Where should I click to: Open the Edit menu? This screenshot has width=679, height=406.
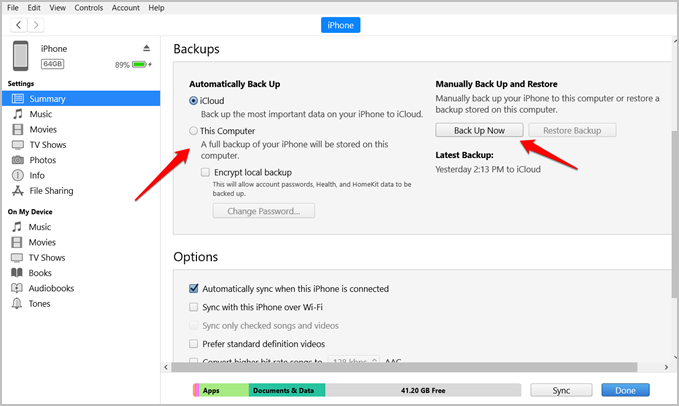[x=34, y=8]
